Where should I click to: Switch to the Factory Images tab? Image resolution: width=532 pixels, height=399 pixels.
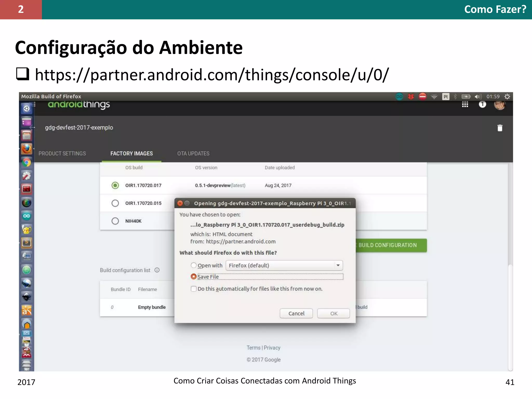tap(131, 154)
